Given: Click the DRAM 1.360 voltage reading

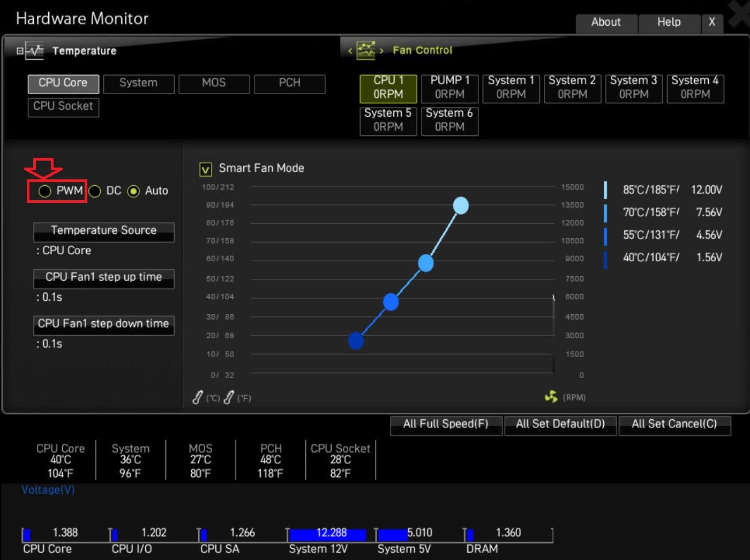Looking at the screenshot, I should [508, 533].
